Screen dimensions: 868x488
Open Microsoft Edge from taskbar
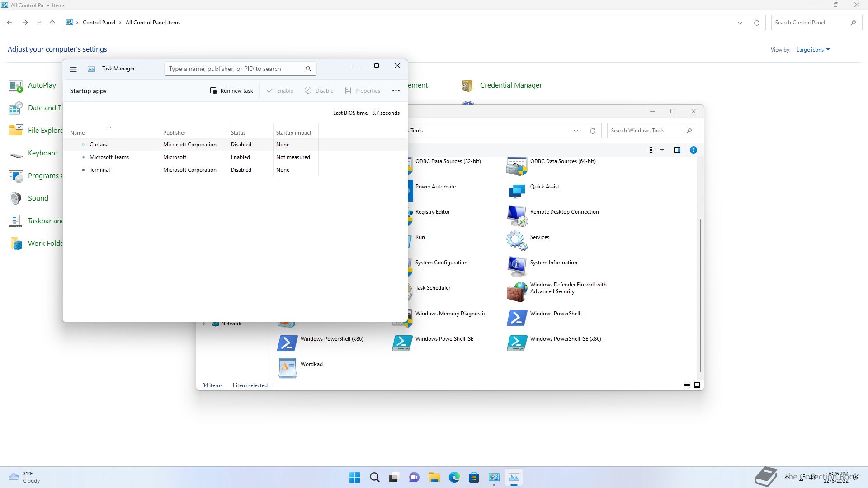click(x=454, y=477)
